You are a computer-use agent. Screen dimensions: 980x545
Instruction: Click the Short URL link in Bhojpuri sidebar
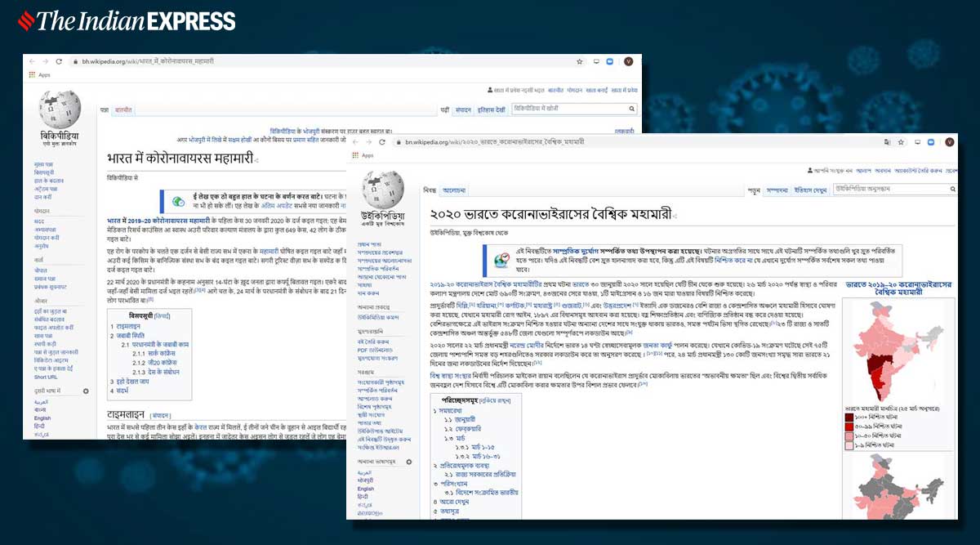pyautogui.click(x=46, y=377)
